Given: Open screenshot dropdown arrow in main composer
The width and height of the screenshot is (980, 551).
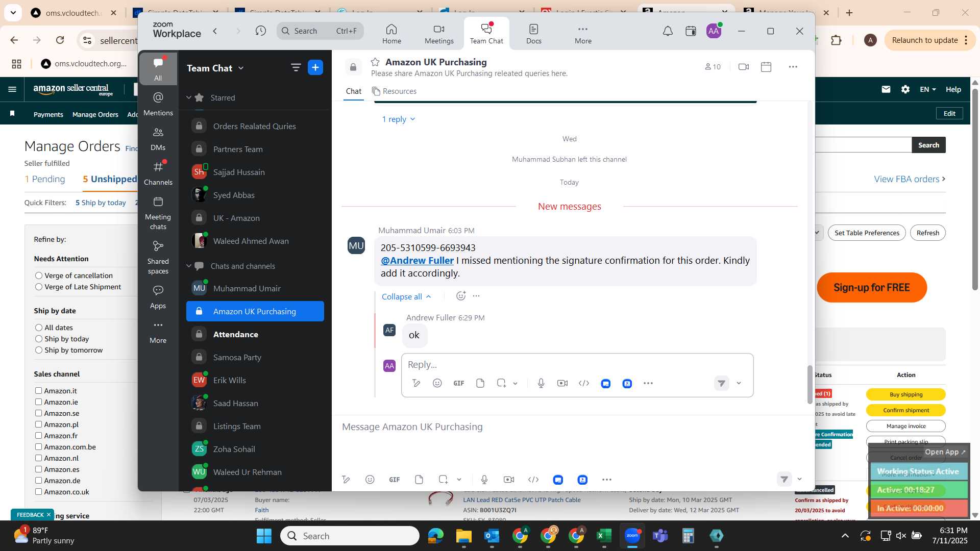Looking at the screenshot, I should (x=459, y=480).
